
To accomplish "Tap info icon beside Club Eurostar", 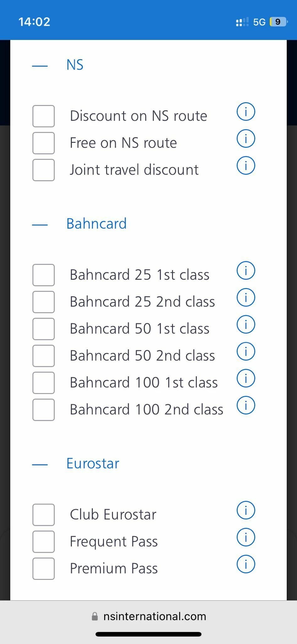I will 246,510.
